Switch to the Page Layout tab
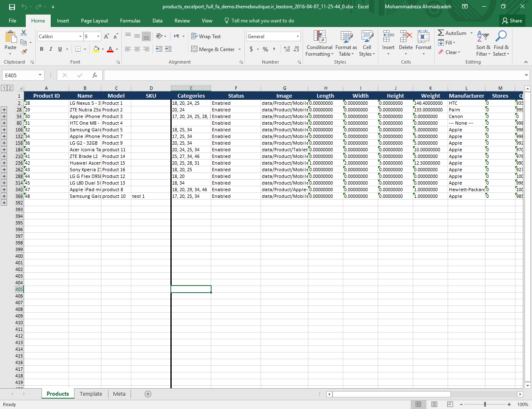The width and height of the screenshot is (532, 409). [94, 21]
